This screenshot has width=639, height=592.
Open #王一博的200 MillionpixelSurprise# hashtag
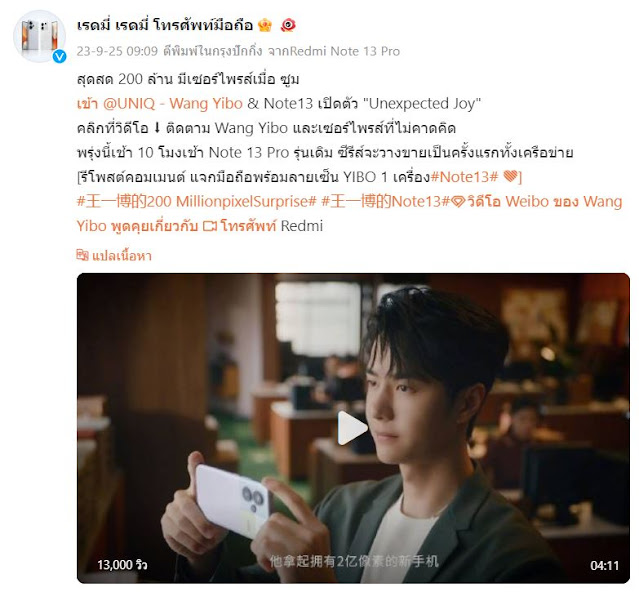coord(196,201)
